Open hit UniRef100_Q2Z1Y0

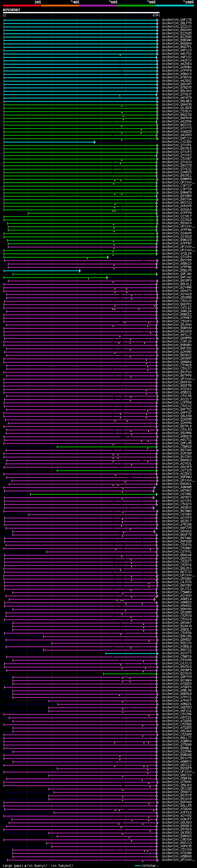(x=177, y=26)
